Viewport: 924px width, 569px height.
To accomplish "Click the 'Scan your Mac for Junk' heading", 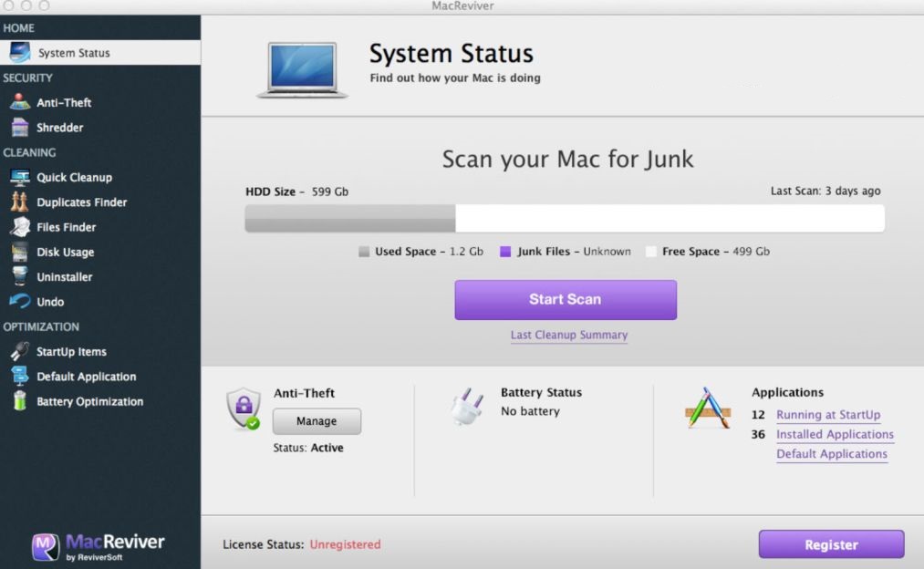I will click(567, 159).
